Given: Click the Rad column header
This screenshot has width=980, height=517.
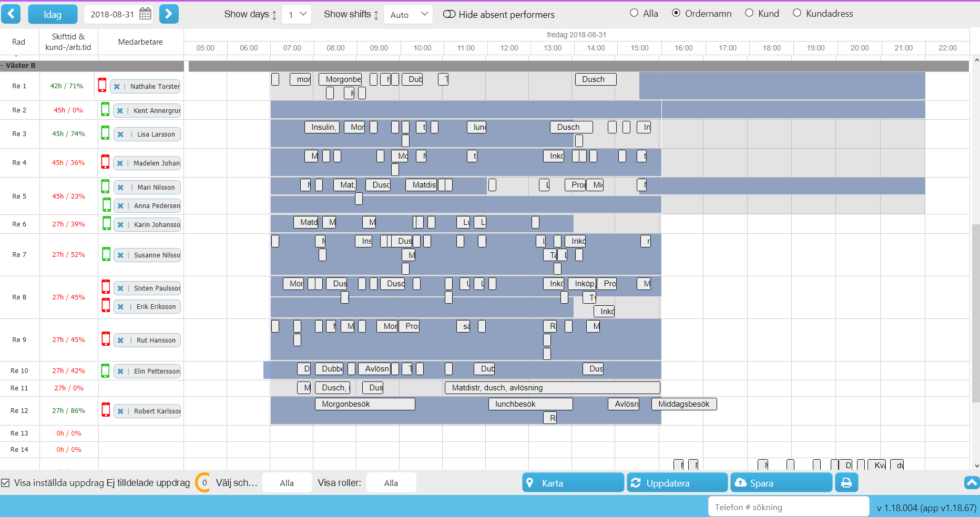Looking at the screenshot, I should click(x=19, y=42).
